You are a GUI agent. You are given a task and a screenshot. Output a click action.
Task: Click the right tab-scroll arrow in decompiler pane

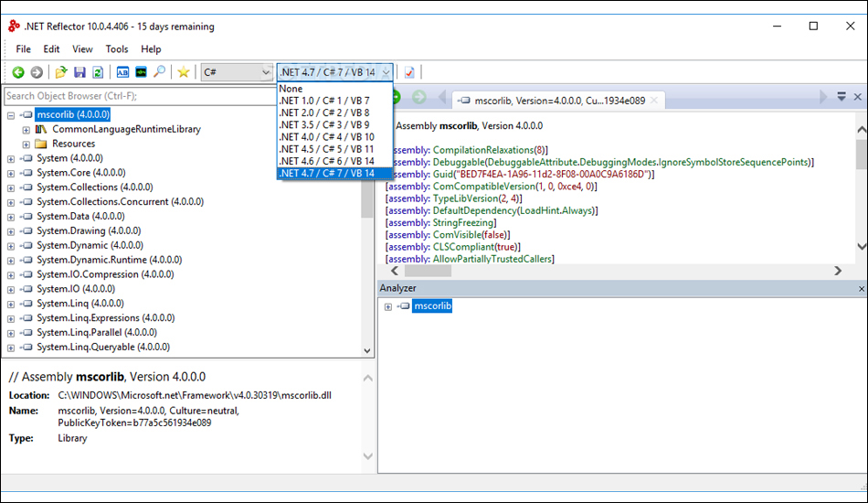click(x=823, y=97)
